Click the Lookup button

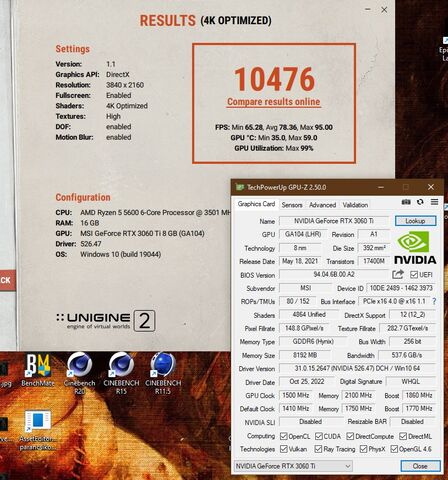click(x=415, y=221)
